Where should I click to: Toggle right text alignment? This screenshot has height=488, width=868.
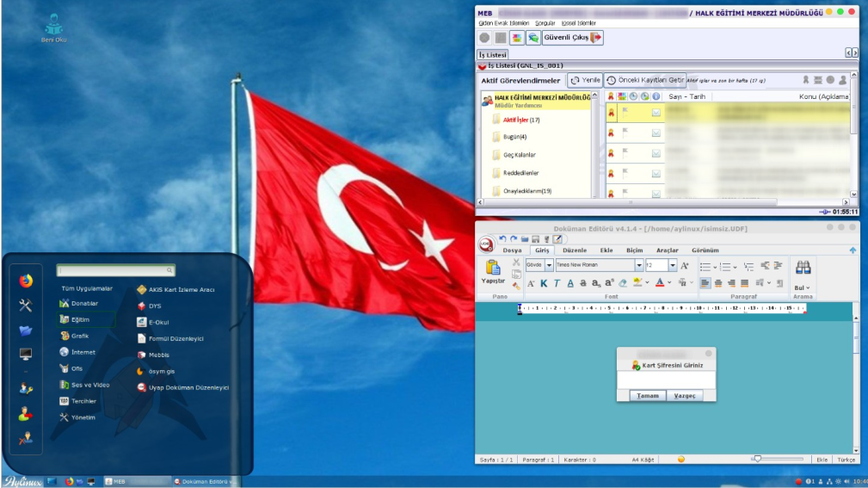731,283
